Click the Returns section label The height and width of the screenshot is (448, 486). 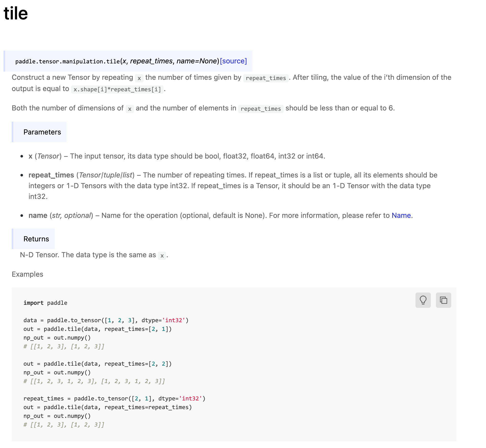tap(36, 239)
